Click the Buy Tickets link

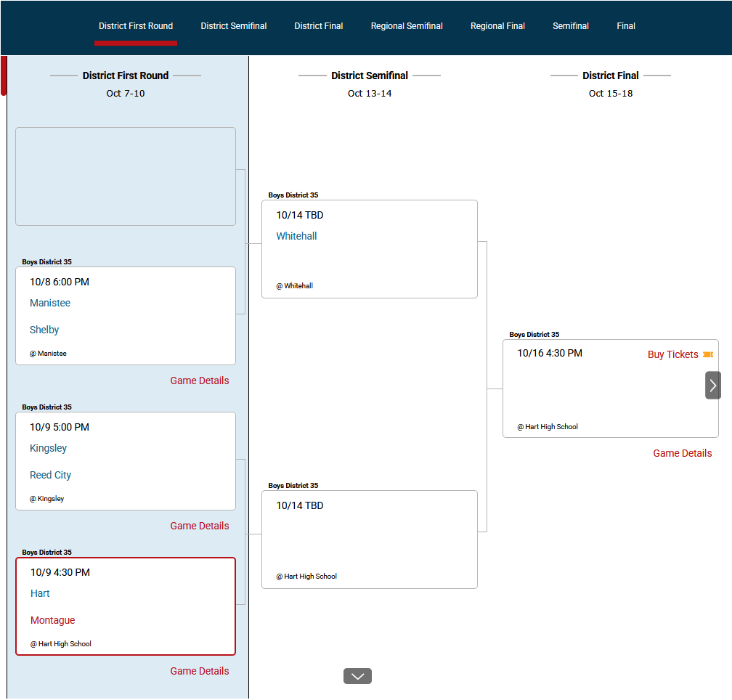click(x=672, y=354)
